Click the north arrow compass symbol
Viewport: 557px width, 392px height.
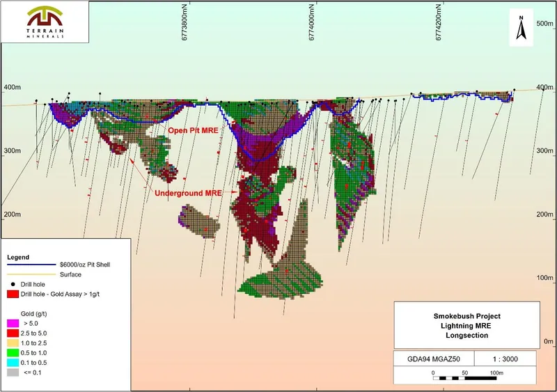coord(521,28)
